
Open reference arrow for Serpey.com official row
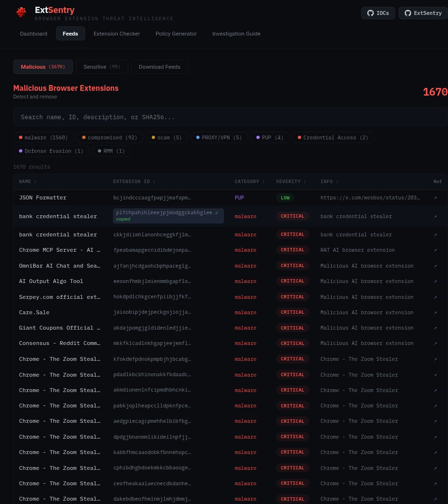436,297
